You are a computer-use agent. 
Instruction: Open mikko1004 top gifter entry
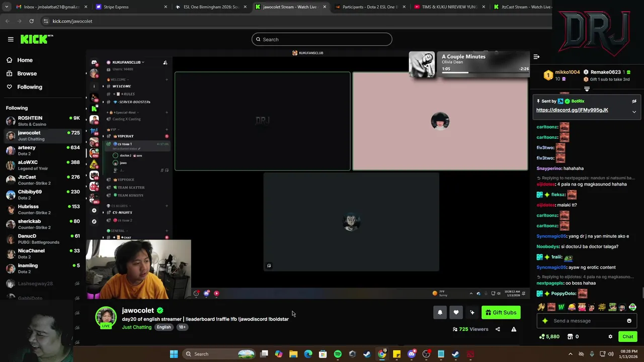(x=562, y=75)
